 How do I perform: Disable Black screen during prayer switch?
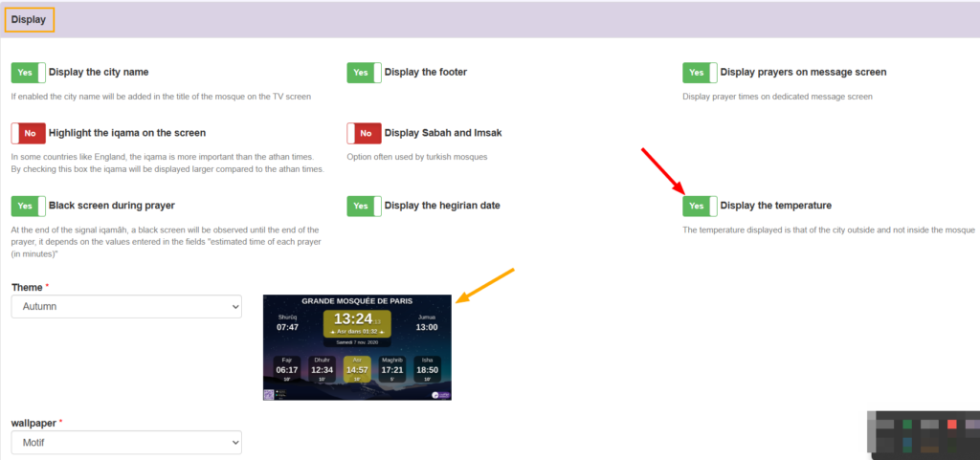tap(28, 206)
